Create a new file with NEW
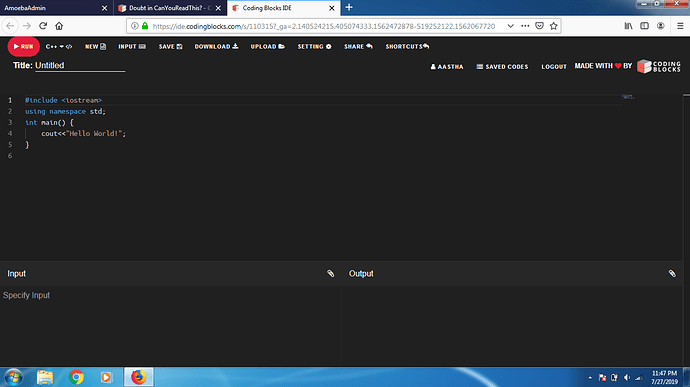The height and width of the screenshot is (387, 690). [x=95, y=46]
